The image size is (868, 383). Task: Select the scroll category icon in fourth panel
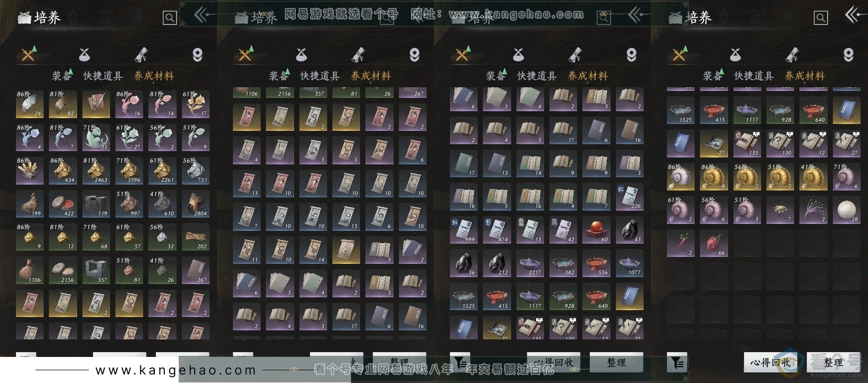point(792,54)
